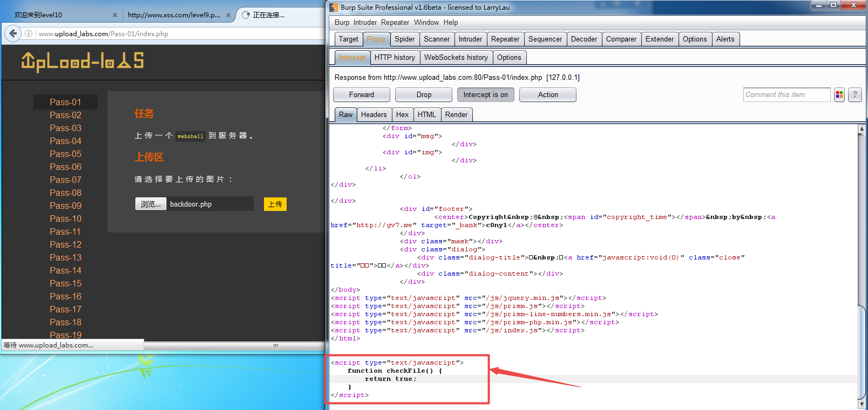The image size is (868, 410).
Task: Open the Intruder menu in menu bar
Action: tap(365, 23)
